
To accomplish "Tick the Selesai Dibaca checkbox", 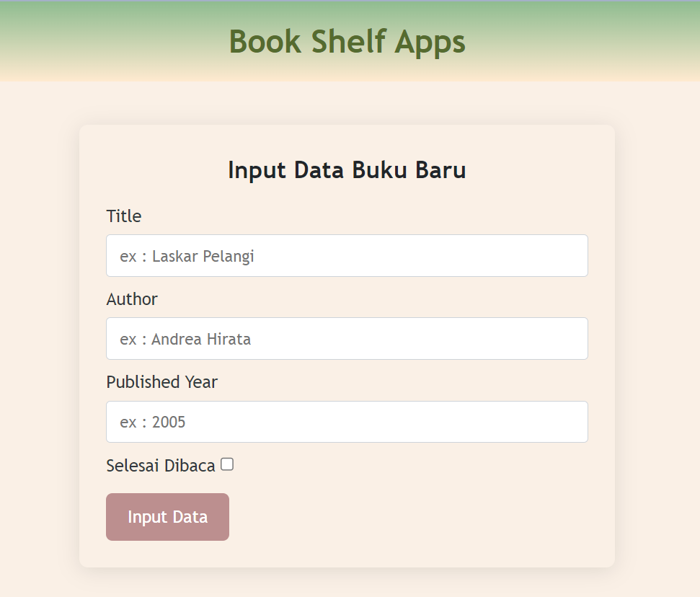I will click(227, 465).
